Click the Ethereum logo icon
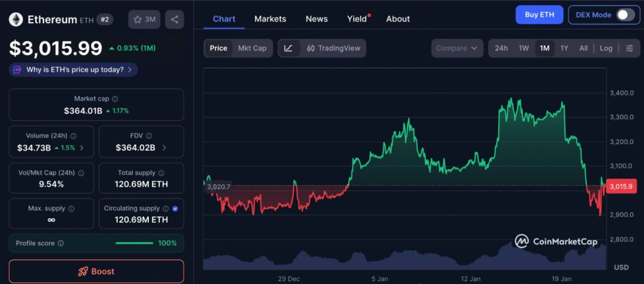Image resolution: width=644 pixels, height=284 pixels. tap(16, 19)
